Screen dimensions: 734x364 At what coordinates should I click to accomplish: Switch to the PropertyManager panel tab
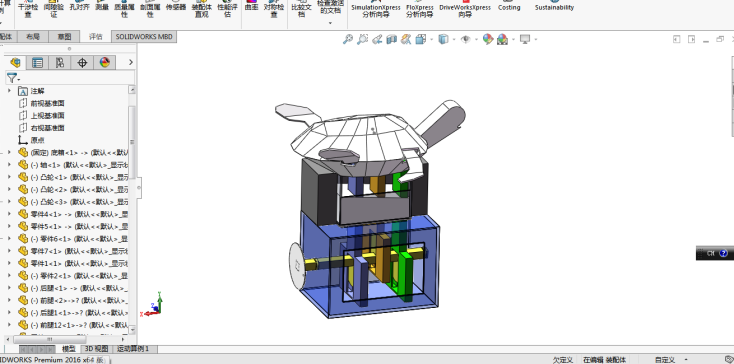[x=37, y=62]
